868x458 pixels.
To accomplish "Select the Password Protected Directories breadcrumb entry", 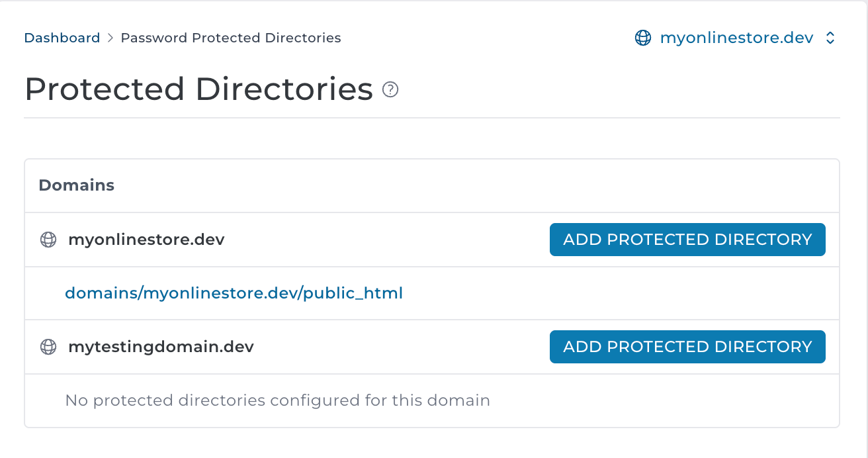I will 231,38.
